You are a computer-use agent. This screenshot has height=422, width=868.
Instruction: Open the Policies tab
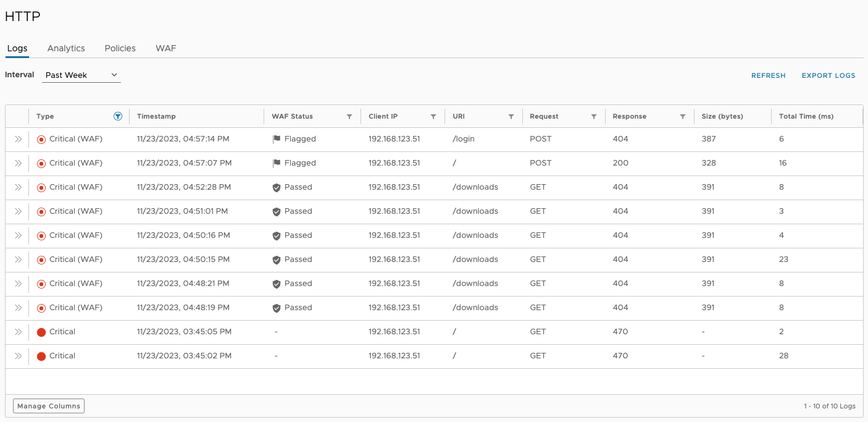click(120, 48)
